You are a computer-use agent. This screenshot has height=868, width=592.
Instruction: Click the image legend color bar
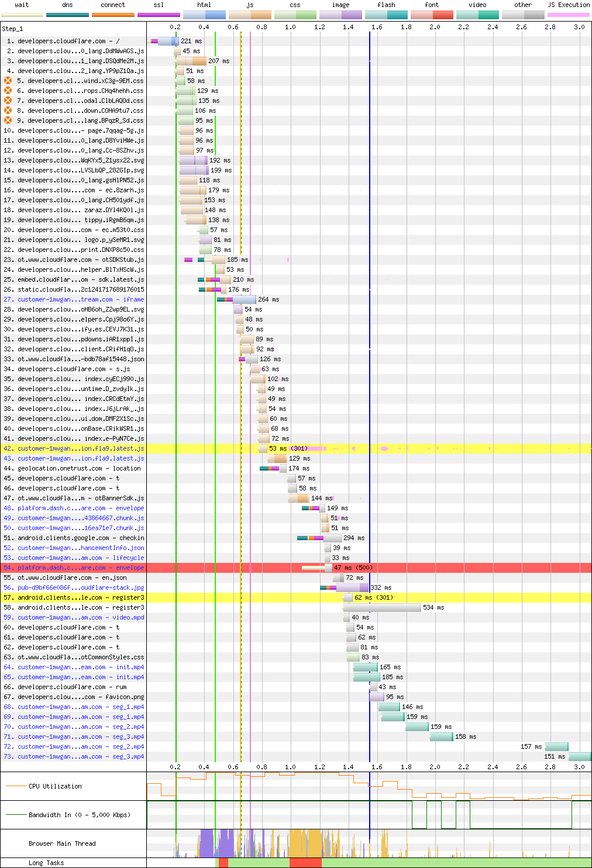tap(341, 15)
